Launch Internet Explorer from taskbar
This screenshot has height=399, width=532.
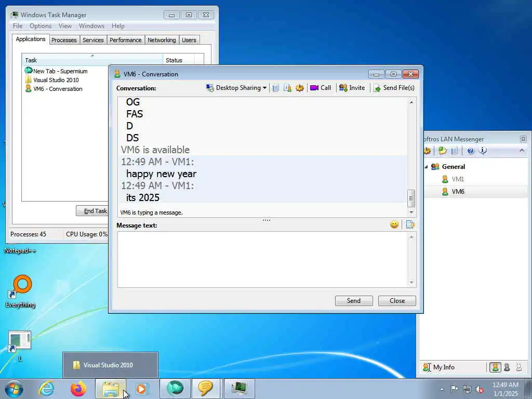pyautogui.click(x=46, y=389)
